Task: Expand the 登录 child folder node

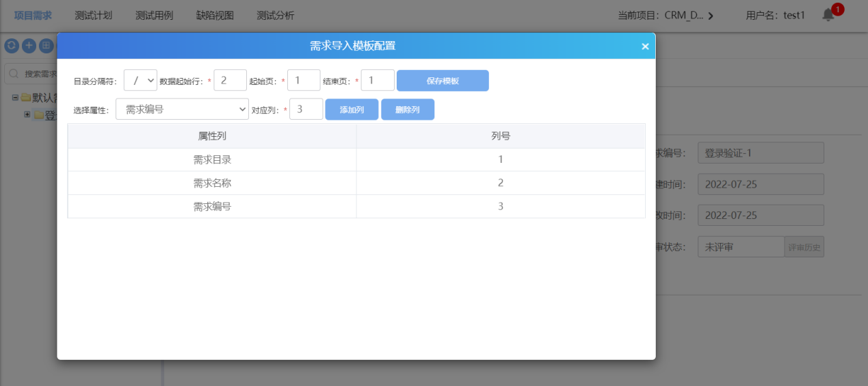Action: coord(27,114)
